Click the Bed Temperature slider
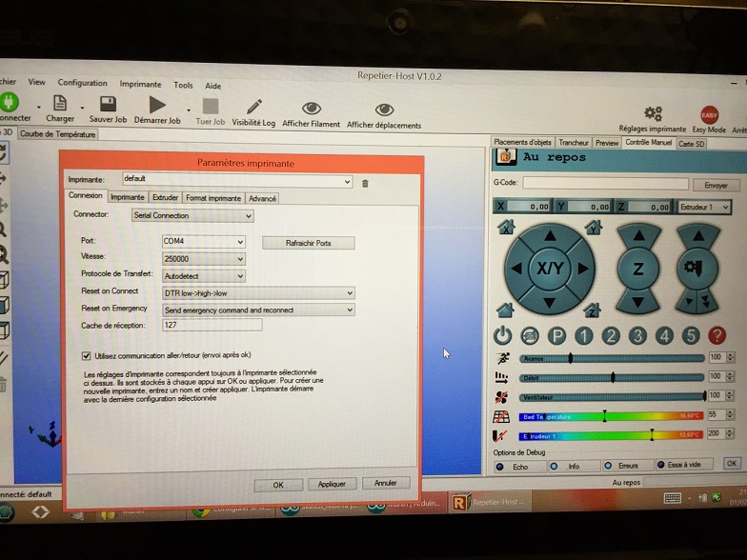 pyautogui.click(x=612, y=417)
